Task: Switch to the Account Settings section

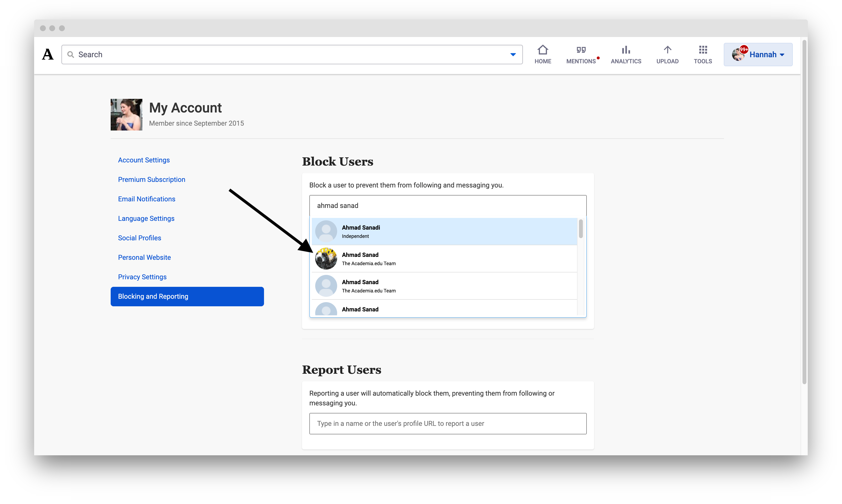Action: coord(144,160)
